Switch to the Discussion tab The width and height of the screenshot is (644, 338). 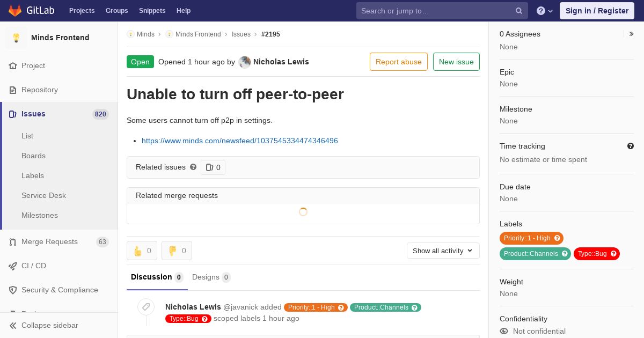pyautogui.click(x=157, y=277)
